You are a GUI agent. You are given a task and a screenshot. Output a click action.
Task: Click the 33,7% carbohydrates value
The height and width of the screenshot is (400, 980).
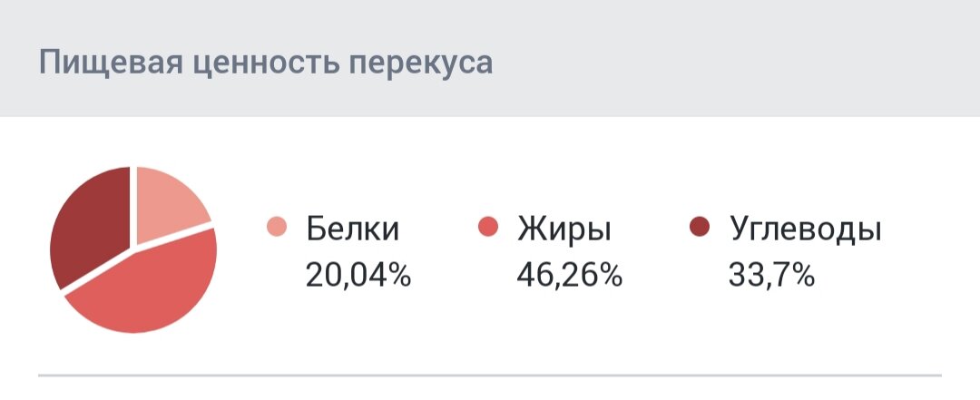point(771,275)
